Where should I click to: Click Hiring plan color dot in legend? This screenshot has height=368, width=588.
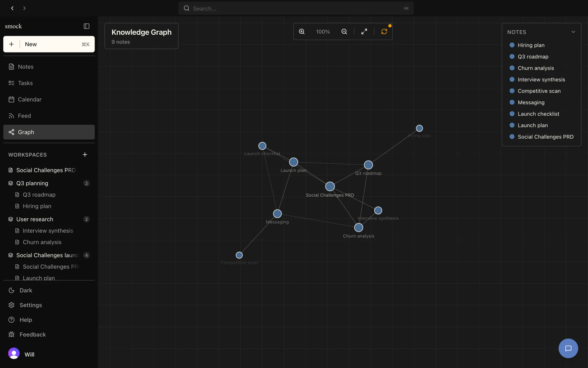point(512,45)
